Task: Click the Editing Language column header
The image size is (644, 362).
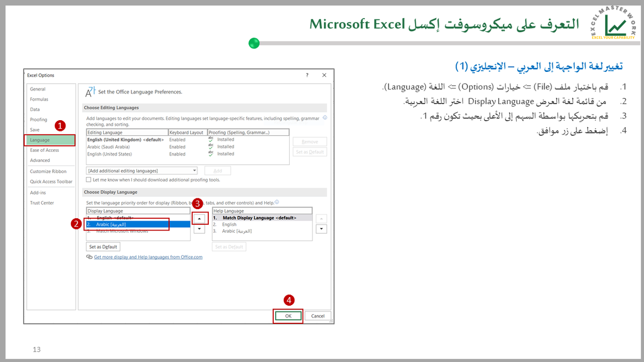Action: (127, 132)
